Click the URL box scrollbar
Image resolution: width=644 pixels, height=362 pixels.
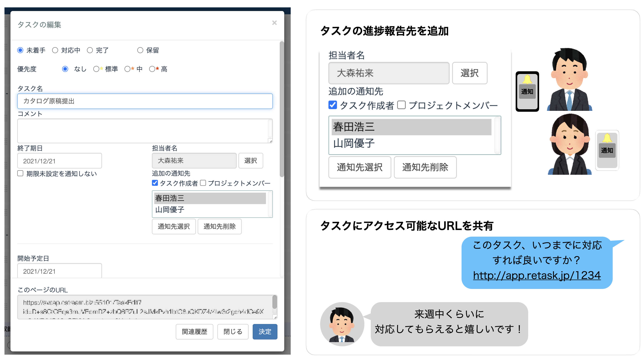(x=275, y=302)
